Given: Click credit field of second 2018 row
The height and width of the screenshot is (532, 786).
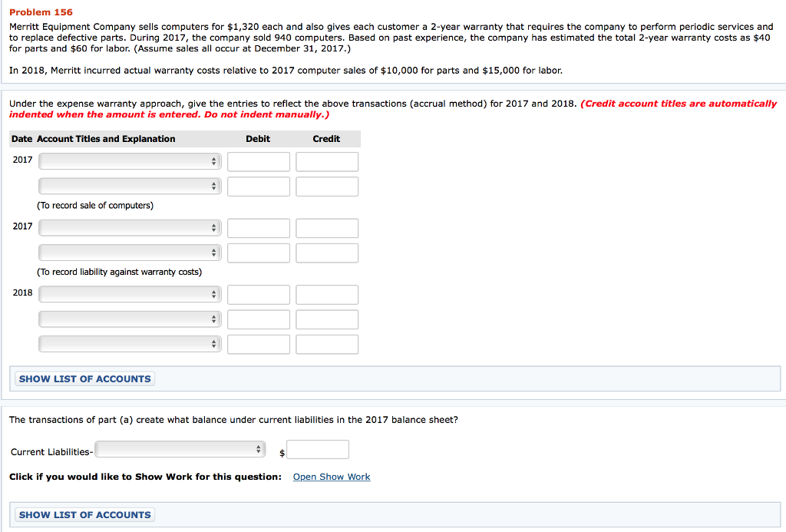Looking at the screenshot, I should coord(327,319).
